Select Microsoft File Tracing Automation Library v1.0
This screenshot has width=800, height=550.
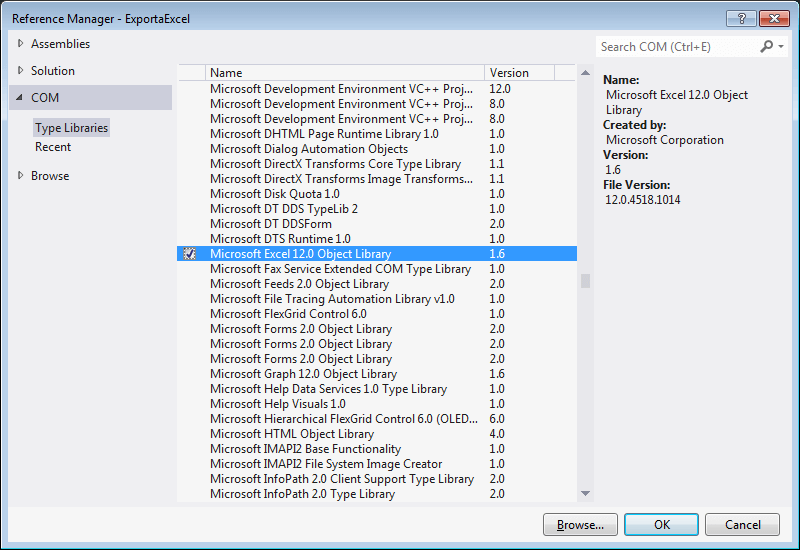377,299
